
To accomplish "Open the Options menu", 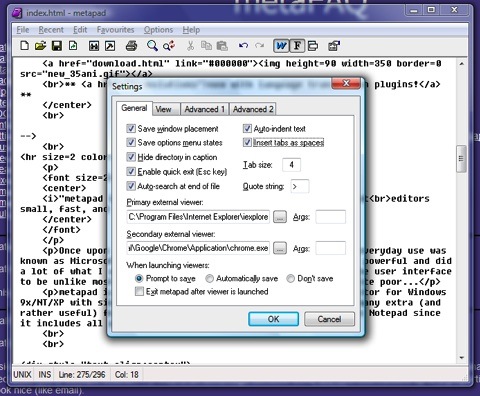I will coord(158,30).
